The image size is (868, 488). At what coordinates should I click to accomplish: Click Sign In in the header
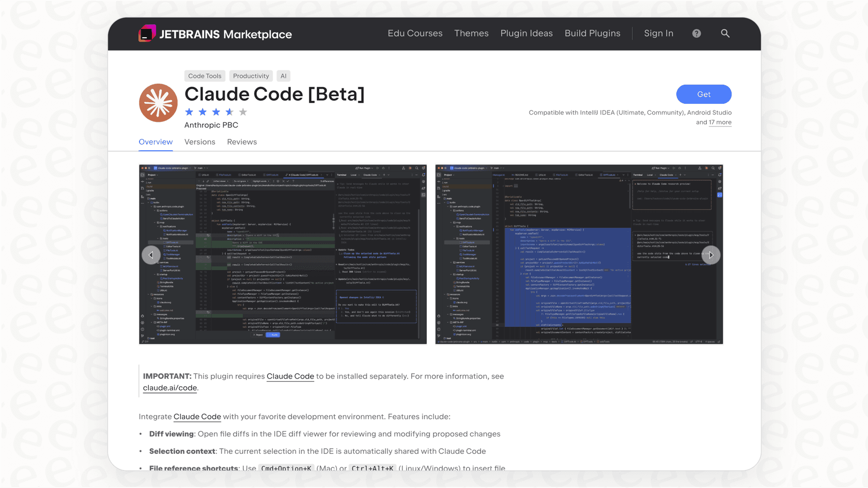(658, 33)
